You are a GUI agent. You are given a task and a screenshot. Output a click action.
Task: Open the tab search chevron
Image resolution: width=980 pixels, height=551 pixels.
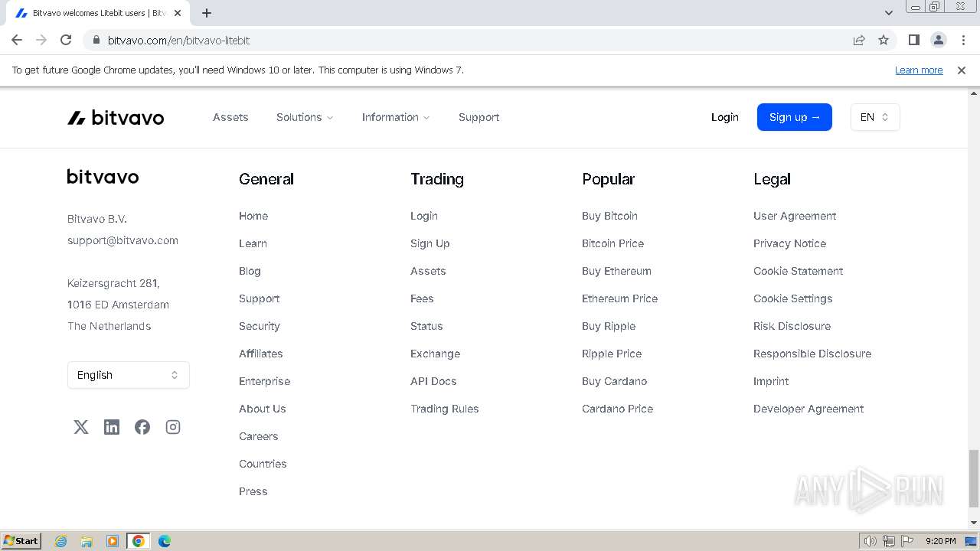coord(889,13)
